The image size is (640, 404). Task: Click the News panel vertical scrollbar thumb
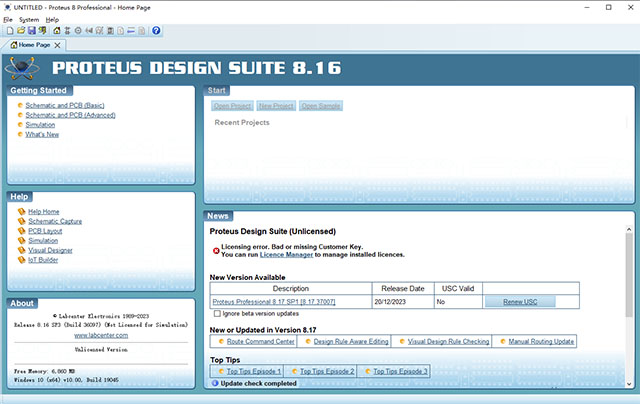[629, 275]
